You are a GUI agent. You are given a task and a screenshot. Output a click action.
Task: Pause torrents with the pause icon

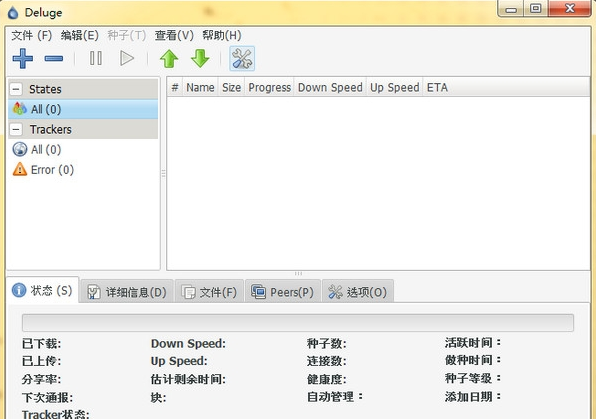[x=96, y=59]
